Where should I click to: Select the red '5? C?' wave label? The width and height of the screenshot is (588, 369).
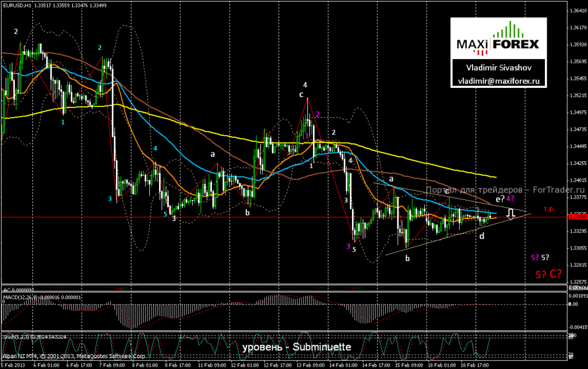tap(548, 274)
